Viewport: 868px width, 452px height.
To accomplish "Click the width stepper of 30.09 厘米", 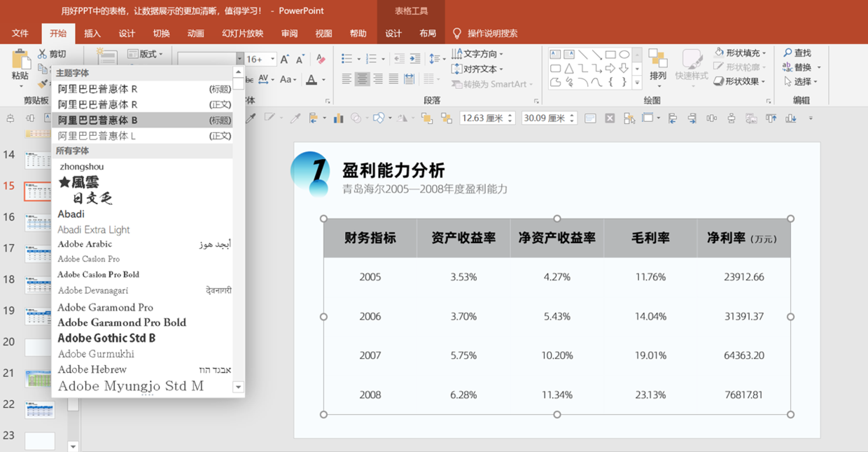I will [x=573, y=118].
